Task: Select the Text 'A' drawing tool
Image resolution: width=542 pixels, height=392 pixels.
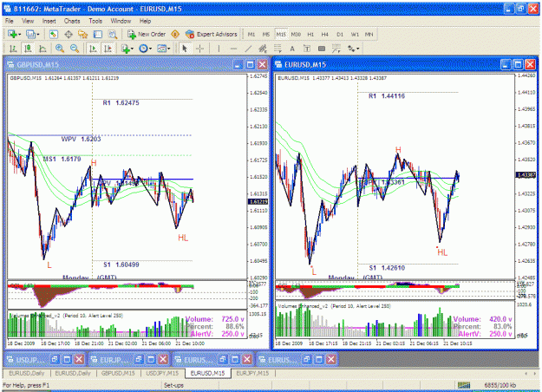Action: point(292,49)
